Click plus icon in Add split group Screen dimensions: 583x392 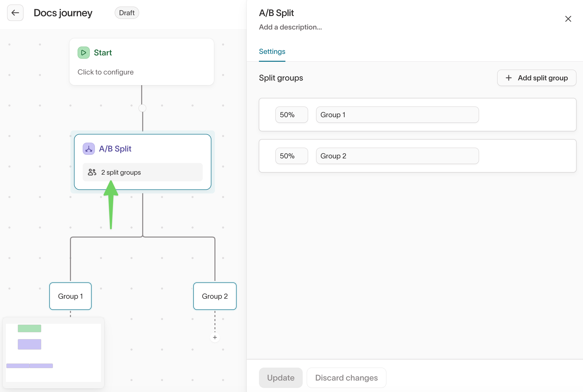(x=509, y=78)
